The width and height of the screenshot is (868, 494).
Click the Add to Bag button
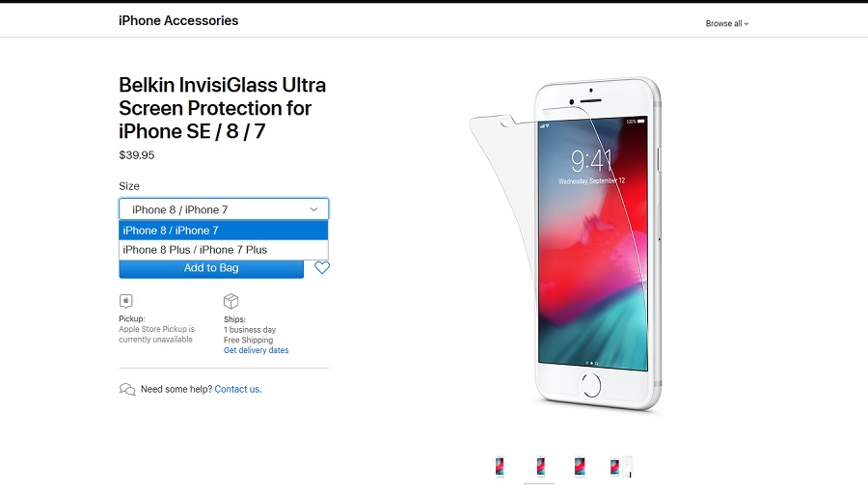pyautogui.click(x=211, y=268)
